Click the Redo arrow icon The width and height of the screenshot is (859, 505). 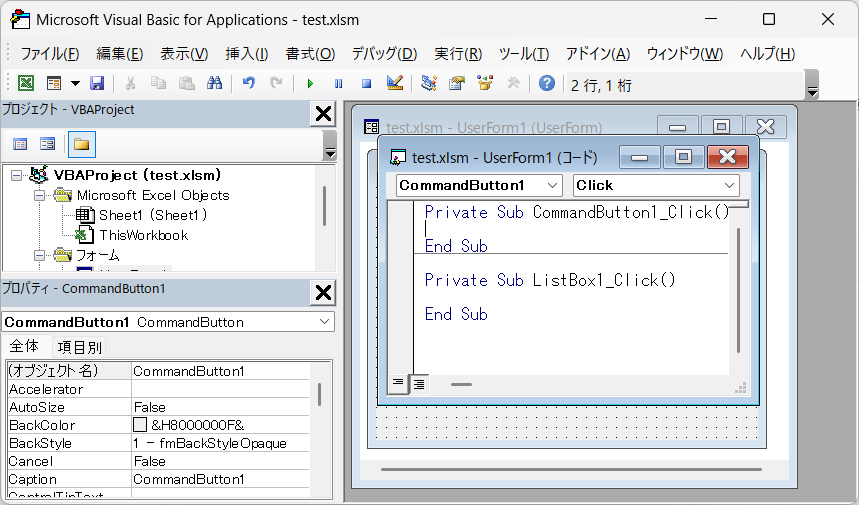277,83
